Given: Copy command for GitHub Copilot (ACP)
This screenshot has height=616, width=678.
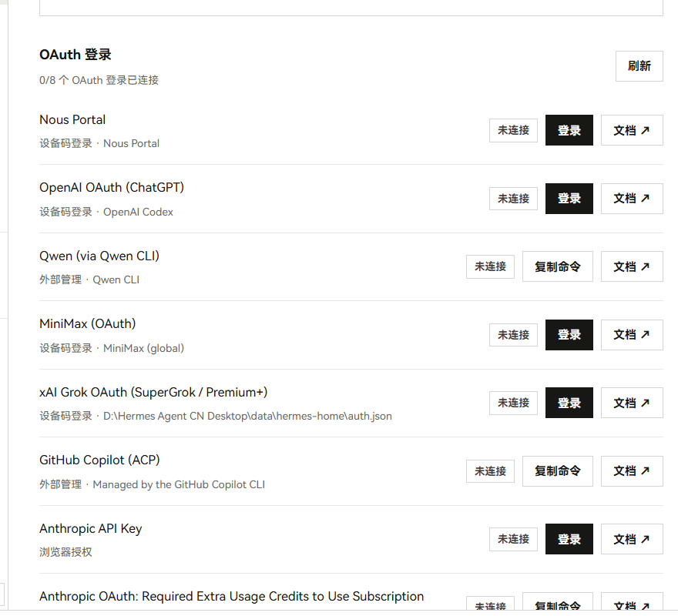Looking at the screenshot, I should point(557,471).
